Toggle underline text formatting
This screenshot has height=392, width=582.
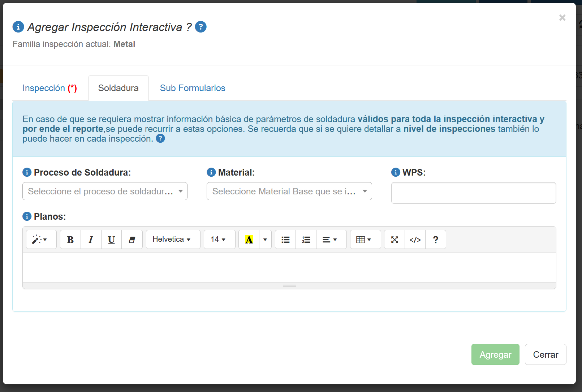point(111,240)
